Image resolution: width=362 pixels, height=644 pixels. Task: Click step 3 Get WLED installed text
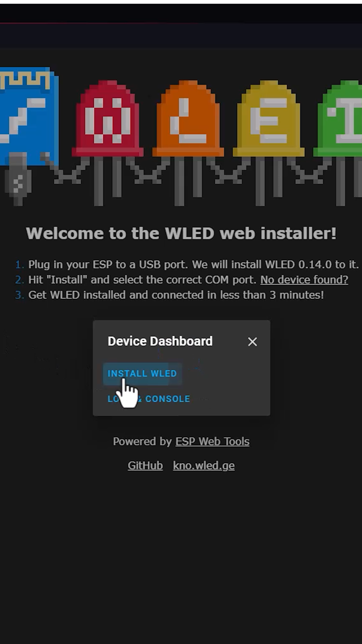[x=176, y=295]
